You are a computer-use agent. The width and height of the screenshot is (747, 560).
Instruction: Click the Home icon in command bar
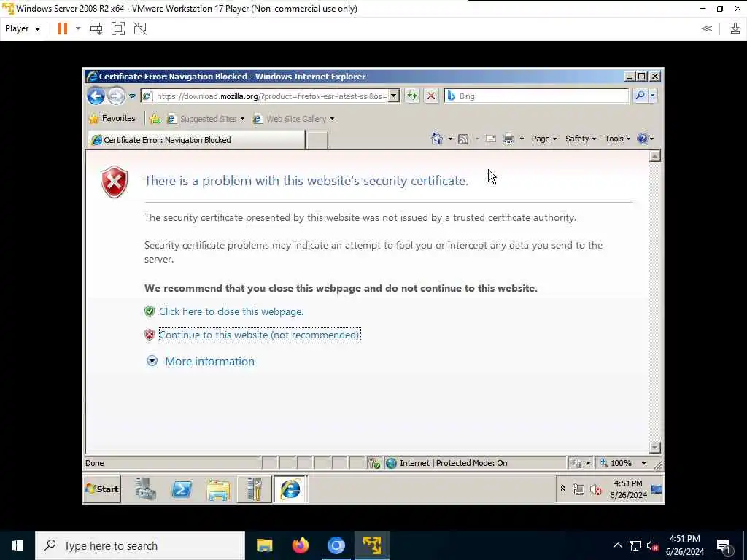436,139
